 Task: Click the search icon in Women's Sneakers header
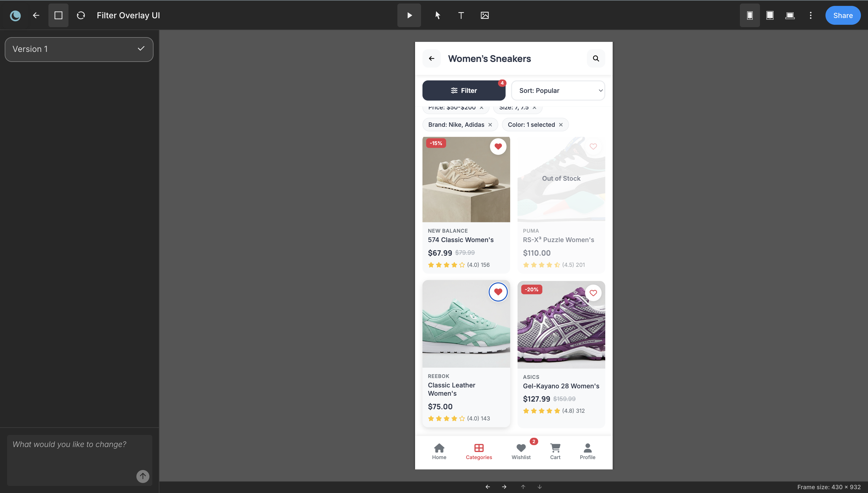coord(596,59)
